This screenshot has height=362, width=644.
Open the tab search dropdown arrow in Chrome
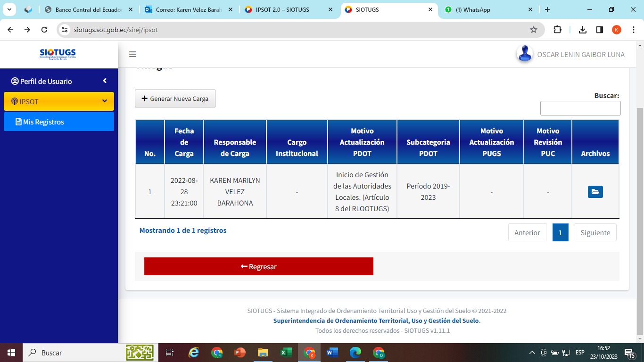pos(9,9)
